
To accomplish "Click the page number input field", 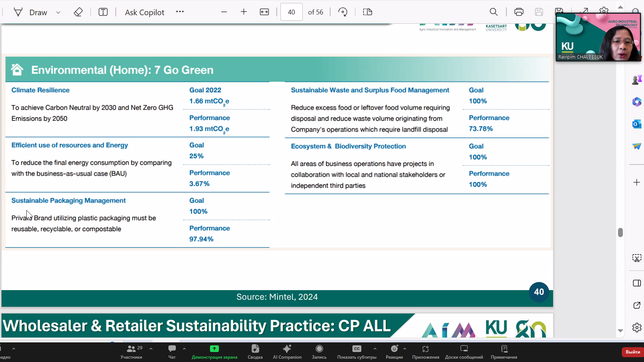I will point(291,12).
